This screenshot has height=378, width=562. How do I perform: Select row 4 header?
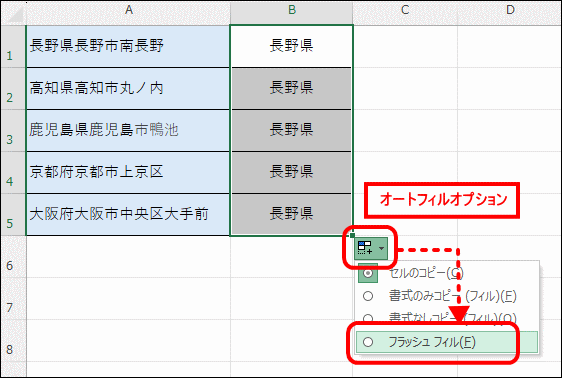pyautogui.click(x=13, y=173)
